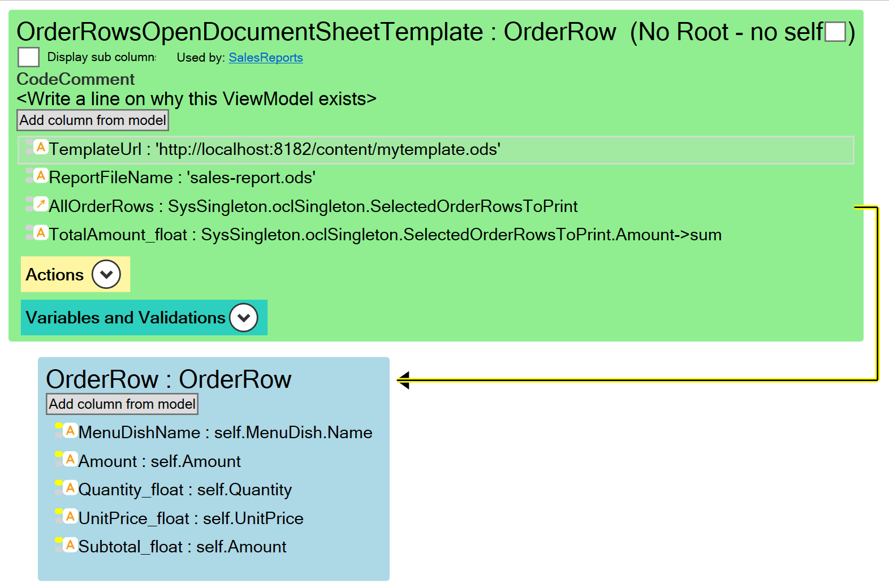889x588 pixels.
Task: Click the attribute icon beside ReportFileName
Action: 41,176
